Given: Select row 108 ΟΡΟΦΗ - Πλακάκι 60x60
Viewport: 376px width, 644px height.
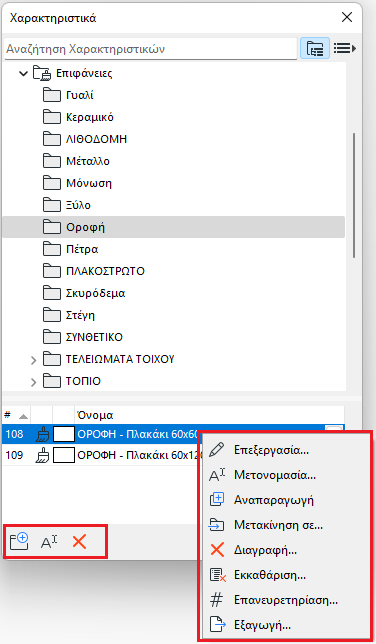Looking at the screenshot, I should [x=100, y=434].
